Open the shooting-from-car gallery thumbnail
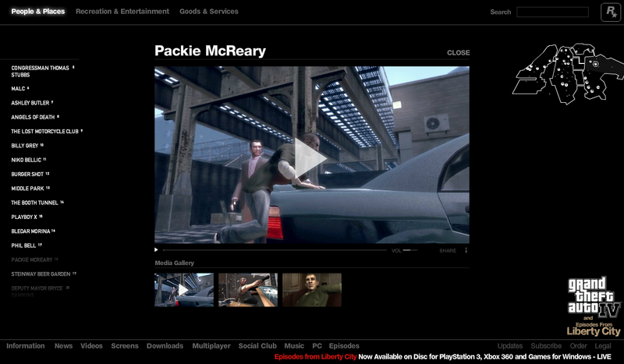Screen dimensions: 624x364 pos(248,290)
